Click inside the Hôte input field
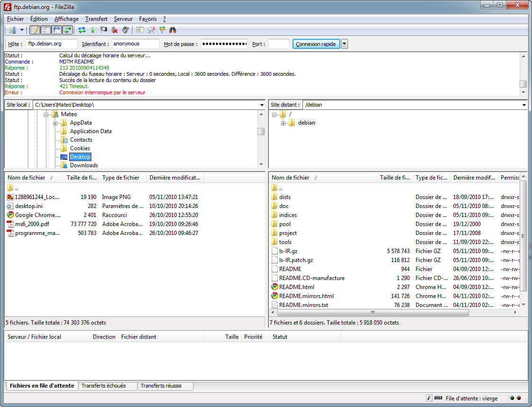 pyautogui.click(x=52, y=44)
